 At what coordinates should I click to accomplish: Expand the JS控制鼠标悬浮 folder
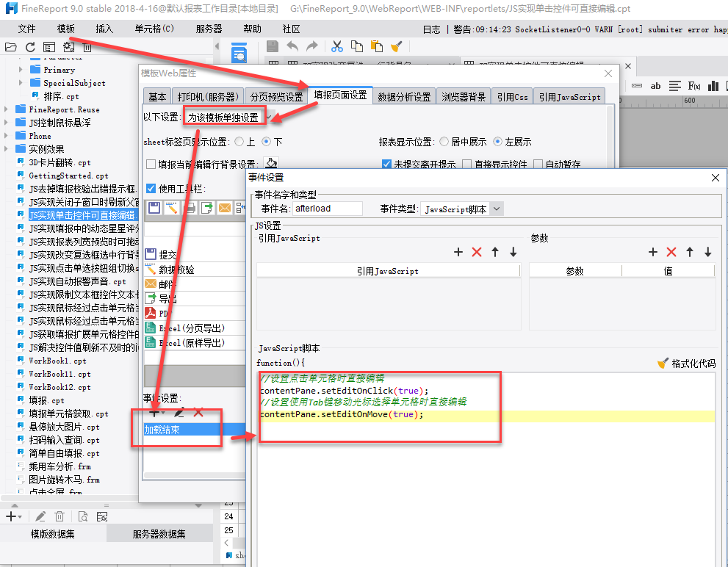[x=6, y=123]
